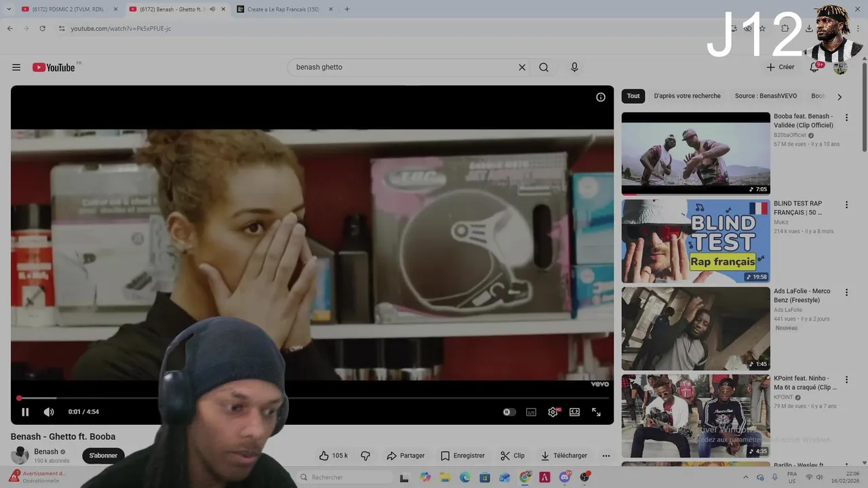The image size is (868, 488).
Task: Open File Explorer from the taskbar
Action: 446,477
